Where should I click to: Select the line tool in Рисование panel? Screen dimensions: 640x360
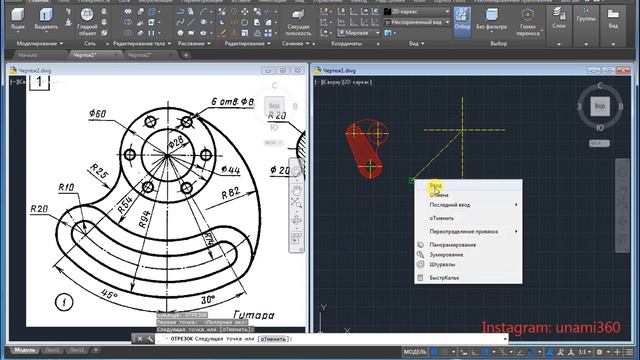pos(191,22)
